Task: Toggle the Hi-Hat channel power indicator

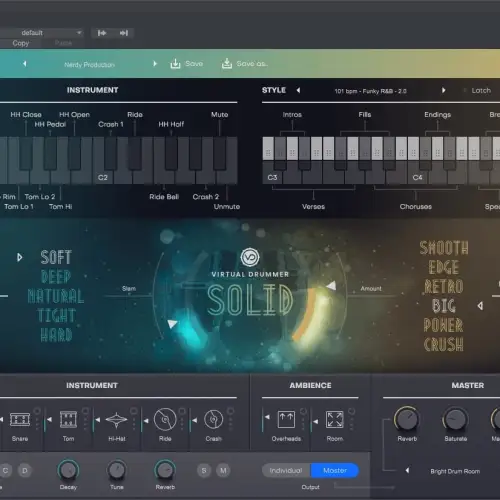Action: coord(134,411)
